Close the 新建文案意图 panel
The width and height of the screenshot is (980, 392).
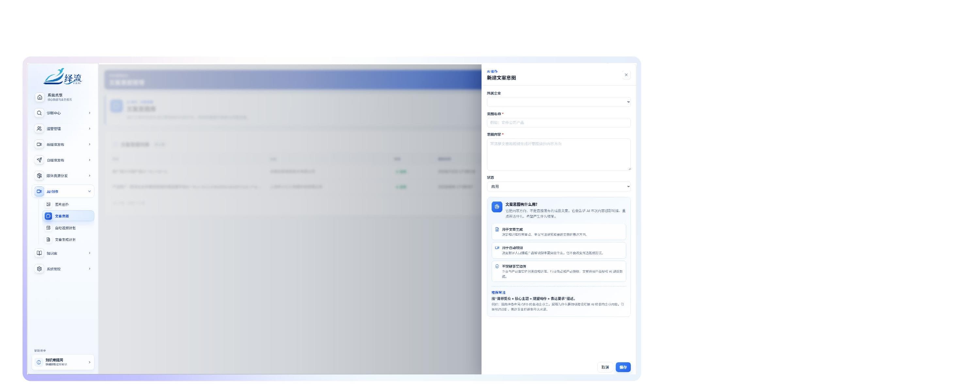[626, 75]
